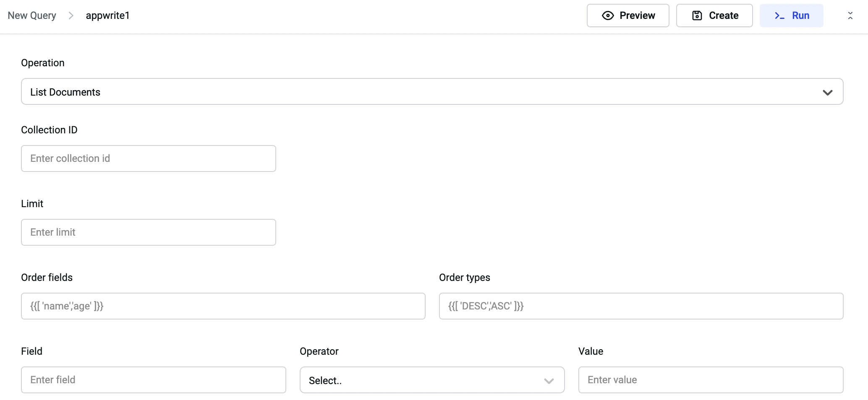Focus the Enter limit field
Screen dimensions: 868x400
pyautogui.click(x=149, y=232)
